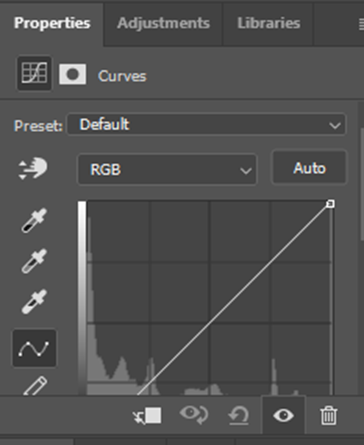Pick the gray point eyedropper
Screen dimensions: 364x445
[34, 261]
